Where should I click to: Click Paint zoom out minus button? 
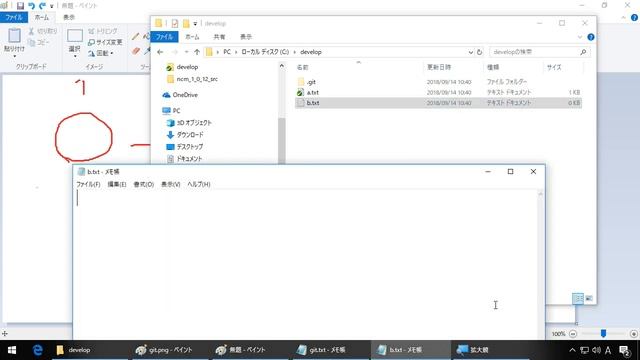coord(573,334)
